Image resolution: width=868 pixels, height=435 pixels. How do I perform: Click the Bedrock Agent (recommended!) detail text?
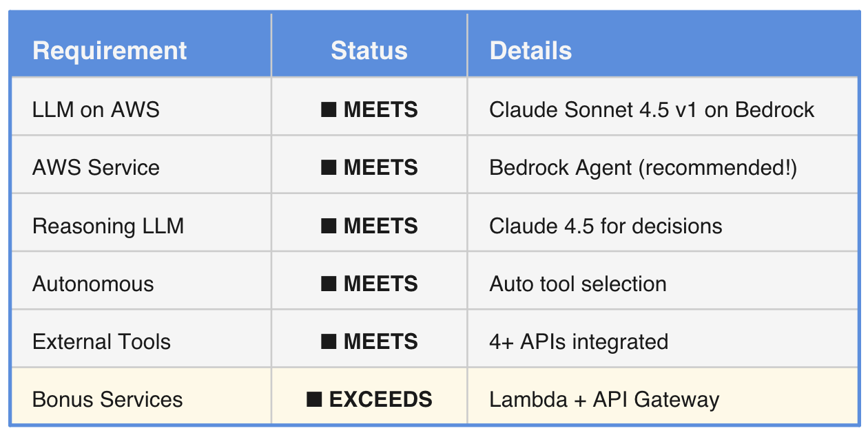tap(643, 168)
